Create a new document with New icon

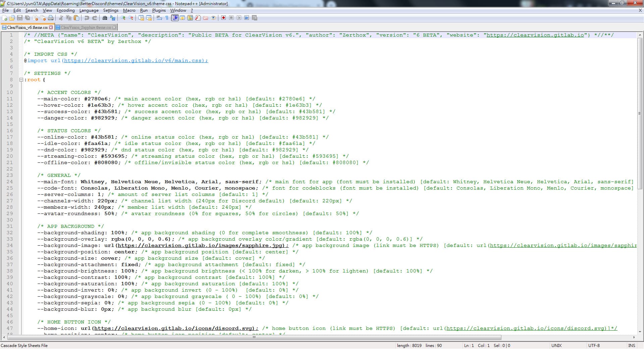click(x=5, y=18)
